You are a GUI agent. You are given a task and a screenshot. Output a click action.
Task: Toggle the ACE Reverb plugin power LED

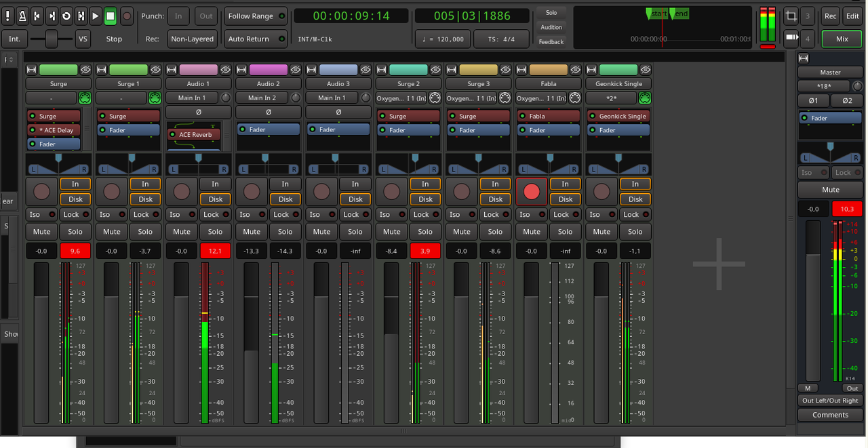pyautogui.click(x=173, y=134)
